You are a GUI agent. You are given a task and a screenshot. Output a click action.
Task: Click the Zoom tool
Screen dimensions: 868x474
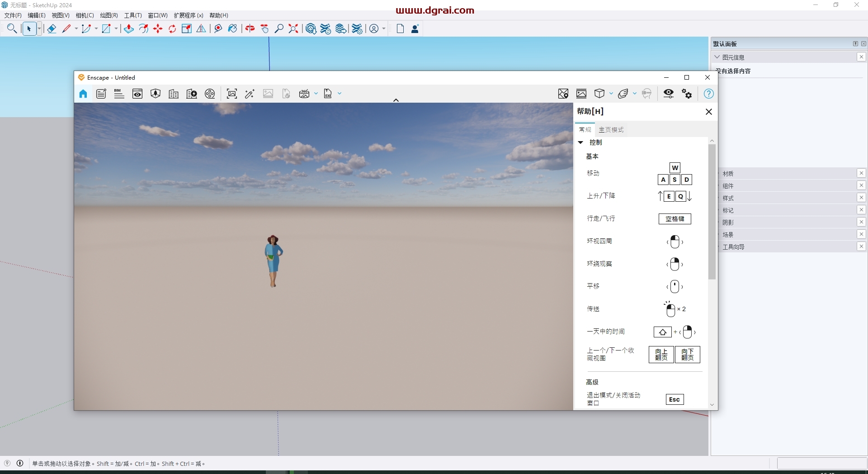pyautogui.click(x=279, y=29)
